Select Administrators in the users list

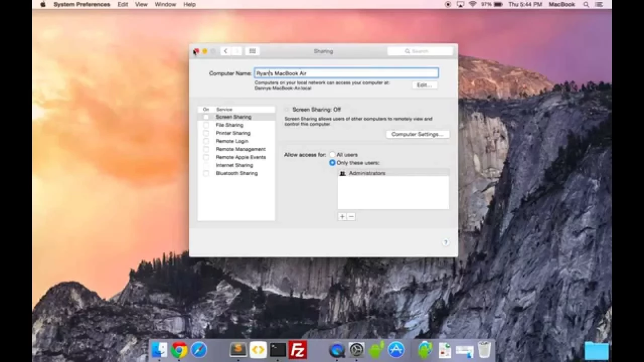[393, 173]
